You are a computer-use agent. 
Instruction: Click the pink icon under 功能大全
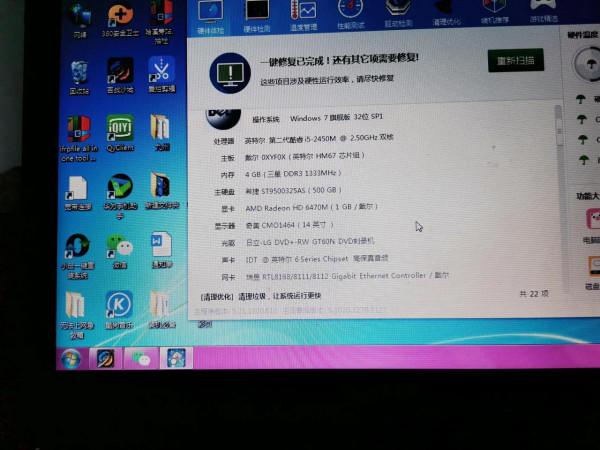point(593,218)
